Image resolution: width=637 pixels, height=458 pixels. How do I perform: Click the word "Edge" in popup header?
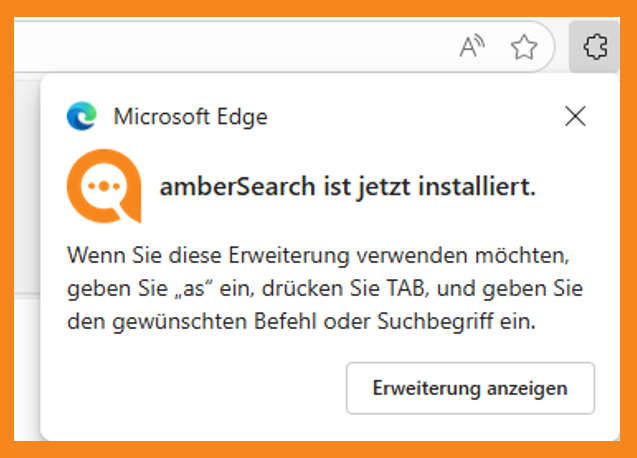coord(242,118)
